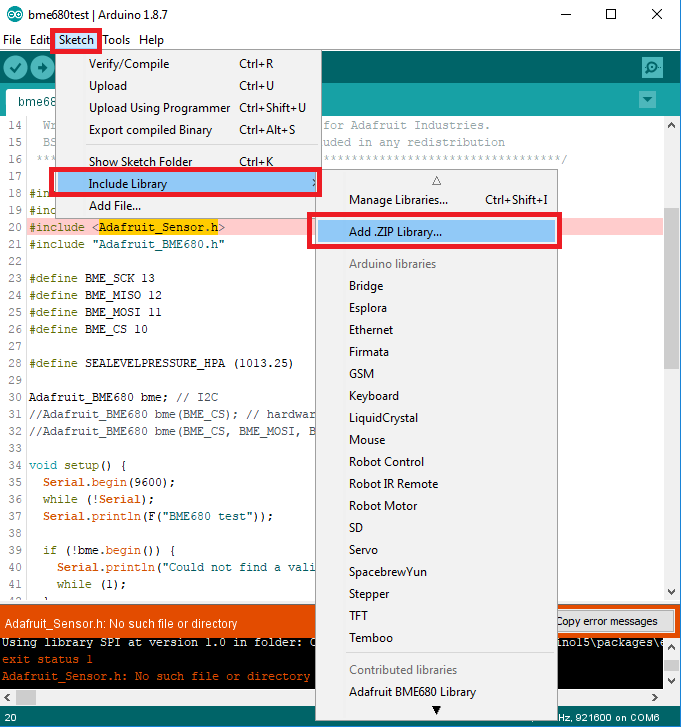Click the Verify checkmark toolbar icon
The width and height of the screenshot is (681, 727).
(x=15, y=67)
